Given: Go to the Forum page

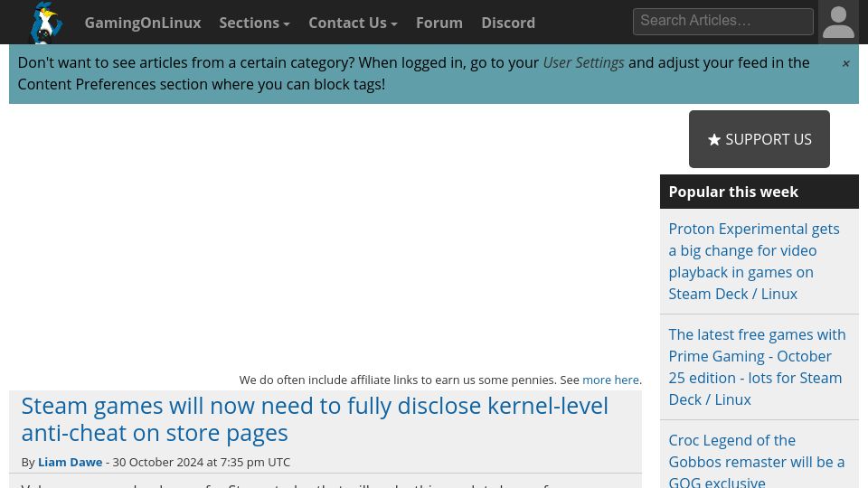Looking at the screenshot, I should (x=439, y=23).
